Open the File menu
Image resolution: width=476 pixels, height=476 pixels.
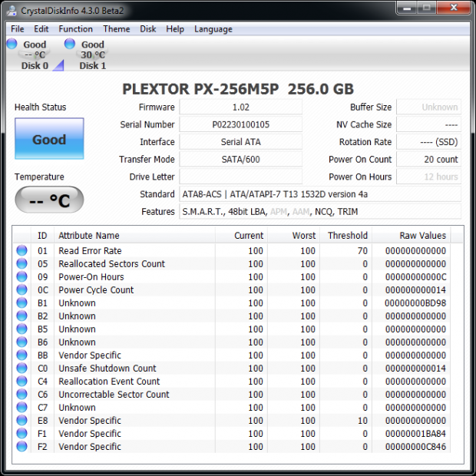click(18, 29)
